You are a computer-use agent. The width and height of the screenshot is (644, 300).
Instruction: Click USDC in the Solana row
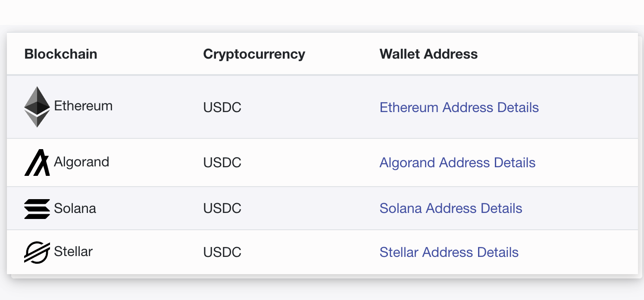tap(222, 208)
